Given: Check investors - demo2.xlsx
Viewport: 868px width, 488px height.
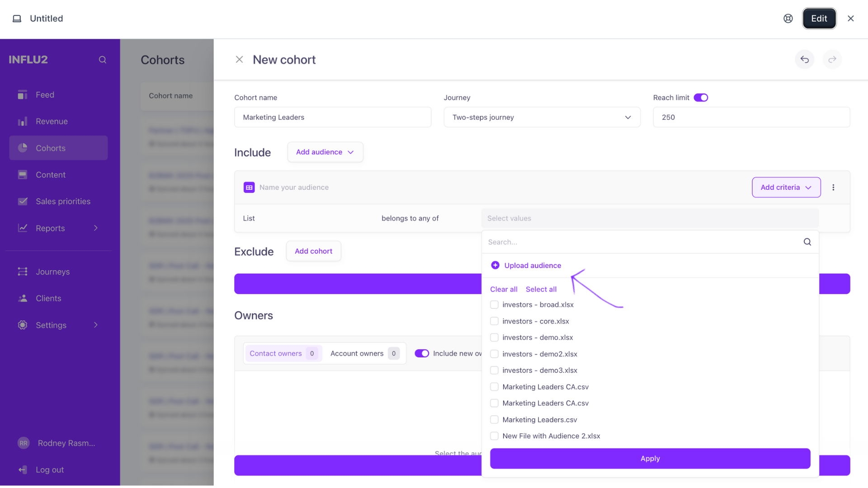Looking at the screenshot, I should (x=494, y=354).
